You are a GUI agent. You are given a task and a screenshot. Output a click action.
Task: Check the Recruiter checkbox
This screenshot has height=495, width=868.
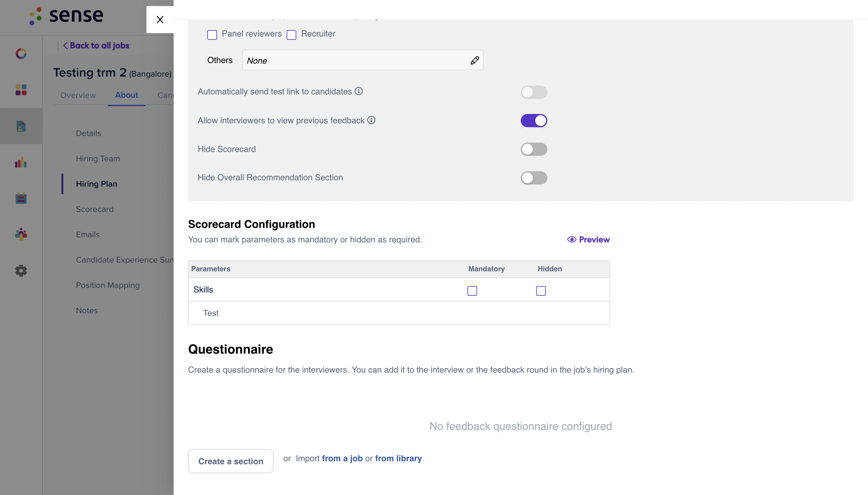tap(291, 35)
